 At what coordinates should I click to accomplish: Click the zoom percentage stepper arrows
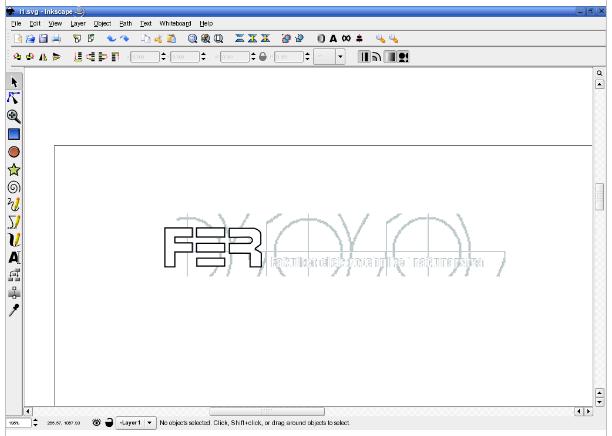(x=36, y=423)
